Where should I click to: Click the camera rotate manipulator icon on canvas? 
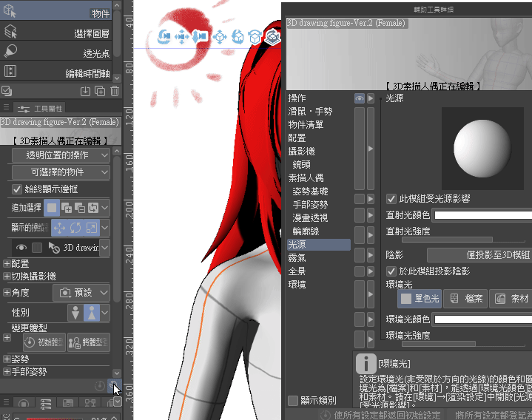pos(164,37)
